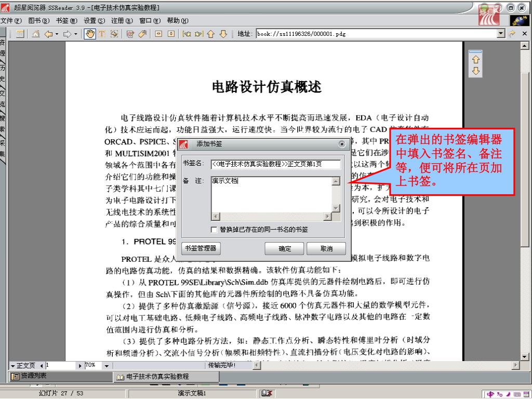The image size is (532, 399).
Task: Click next page arrow in status bar
Action: (x=80, y=366)
